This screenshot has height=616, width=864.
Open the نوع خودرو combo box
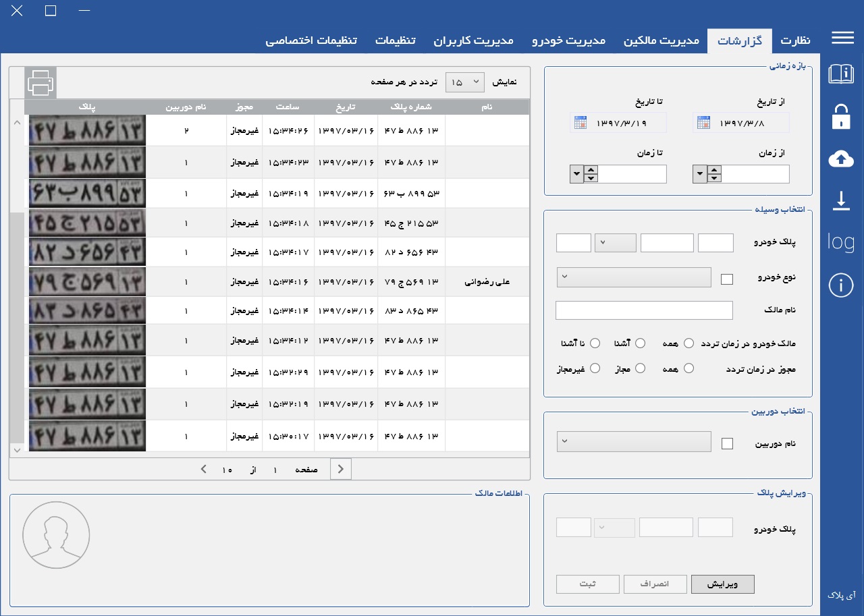click(x=633, y=277)
